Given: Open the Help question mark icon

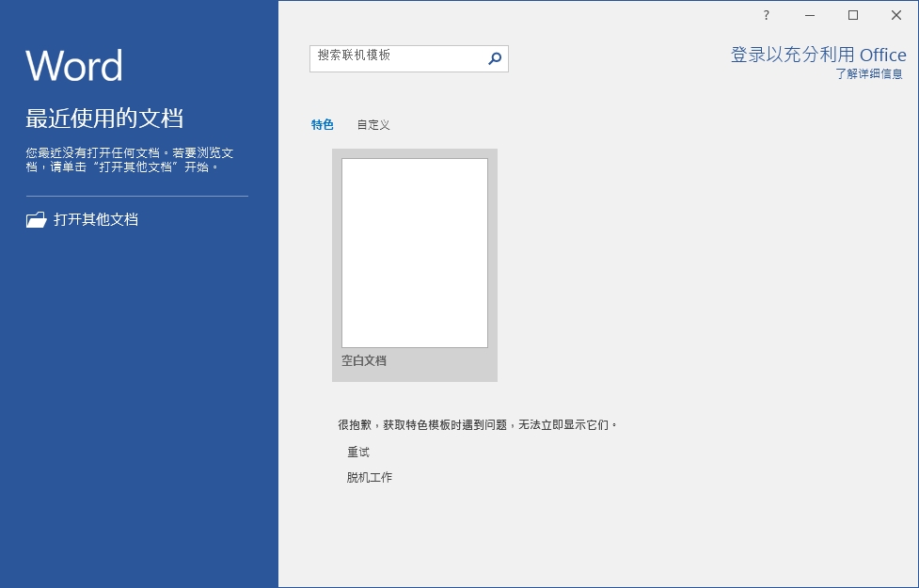Looking at the screenshot, I should click(766, 15).
